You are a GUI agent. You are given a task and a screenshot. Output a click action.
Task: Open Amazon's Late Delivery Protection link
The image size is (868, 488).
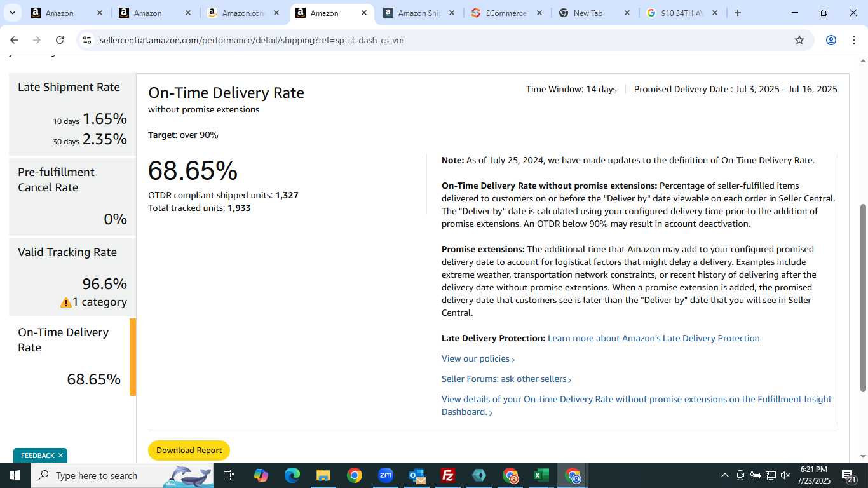pos(654,338)
